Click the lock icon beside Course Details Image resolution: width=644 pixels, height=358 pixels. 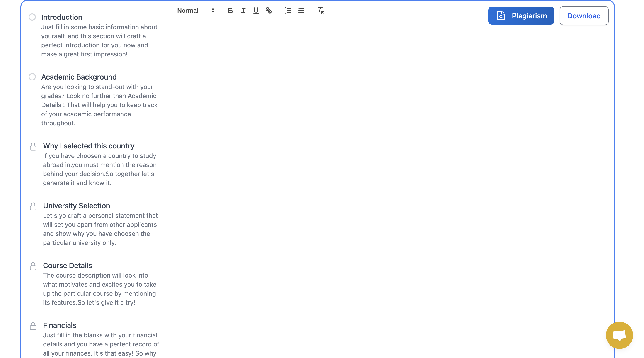33,266
